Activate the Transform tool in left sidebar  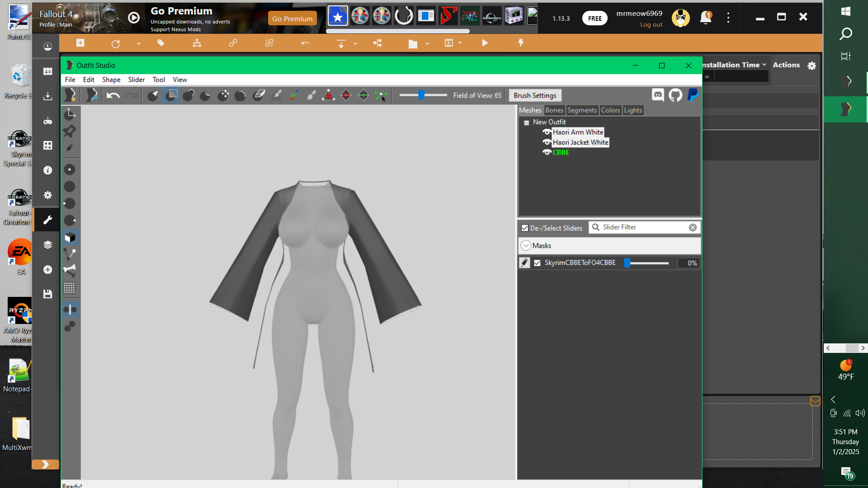pos(70,114)
